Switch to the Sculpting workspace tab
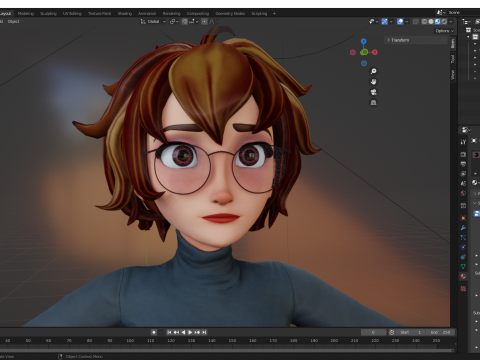 (x=48, y=13)
